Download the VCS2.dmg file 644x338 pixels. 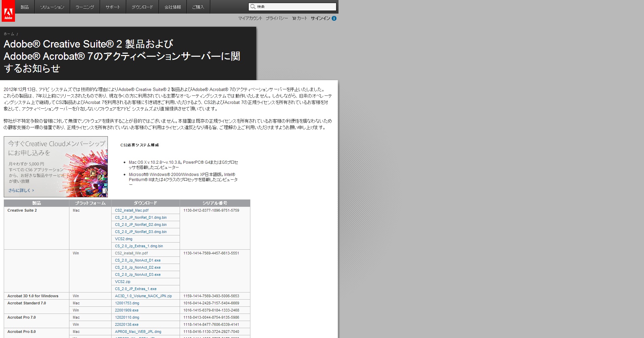pos(124,239)
